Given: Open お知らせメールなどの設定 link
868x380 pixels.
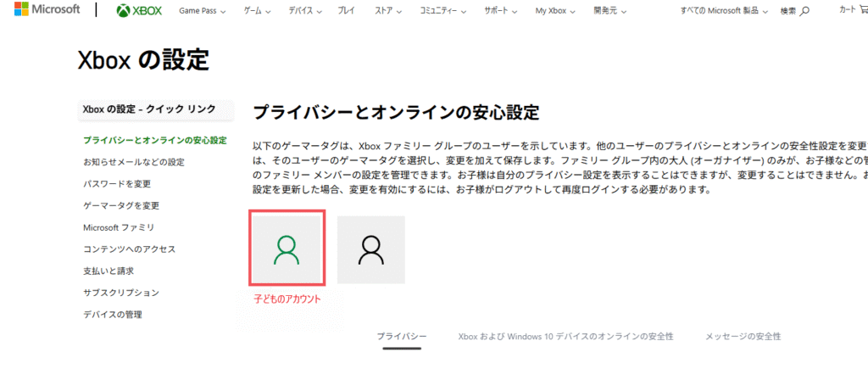Looking at the screenshot, I should [133, 162].
